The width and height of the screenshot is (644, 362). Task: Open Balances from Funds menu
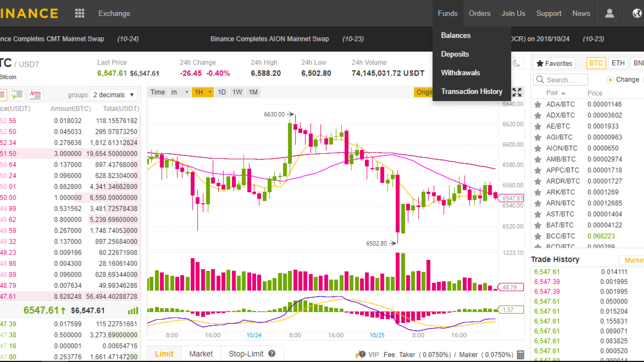[456, 35]
